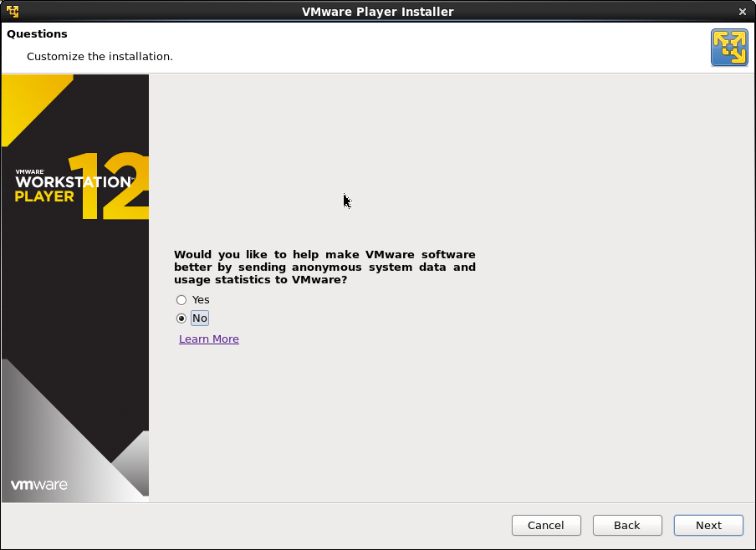
Task: Click the VMware installer logo in header
Action: tap(728, 47)
